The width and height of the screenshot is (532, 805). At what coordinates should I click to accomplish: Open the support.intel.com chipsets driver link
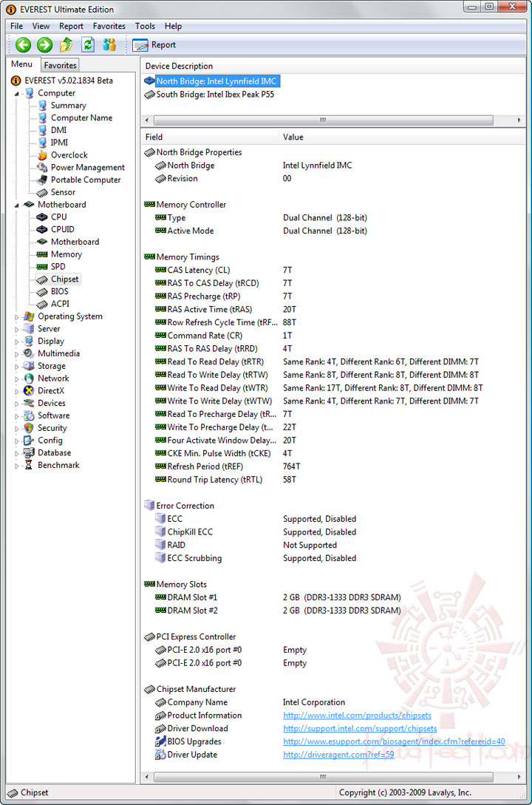pyautogui.click(x=360, y=729)
